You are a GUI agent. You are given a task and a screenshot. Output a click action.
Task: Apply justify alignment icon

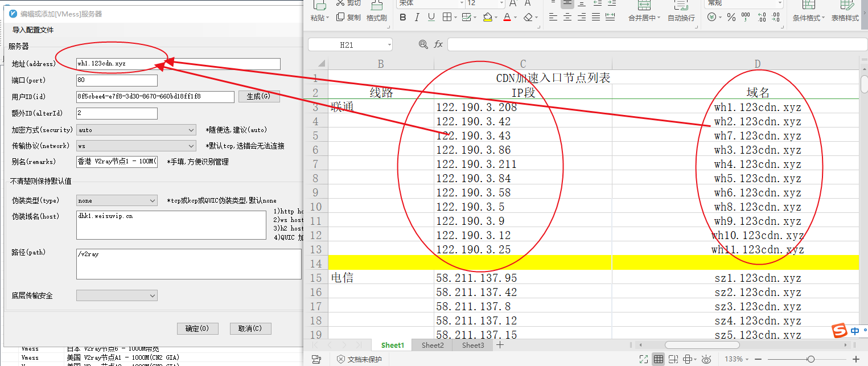click(x=597, y=17)
